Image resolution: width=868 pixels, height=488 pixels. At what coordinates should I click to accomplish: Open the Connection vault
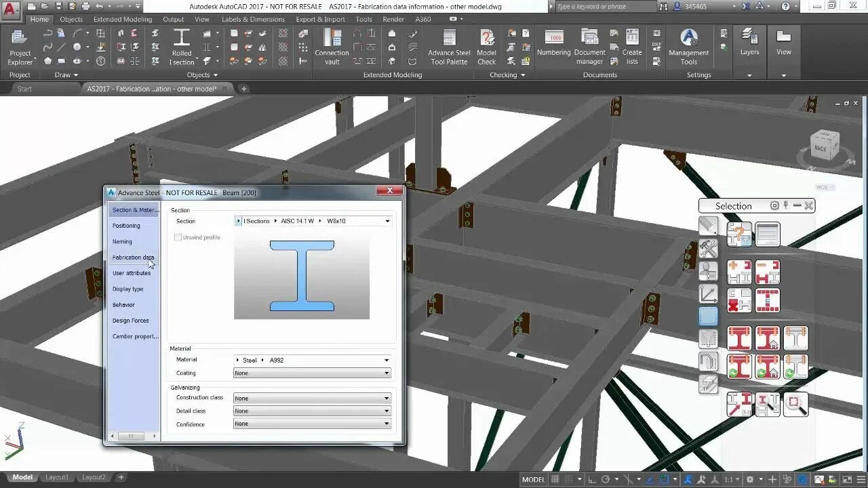click(x=332, y=47)
